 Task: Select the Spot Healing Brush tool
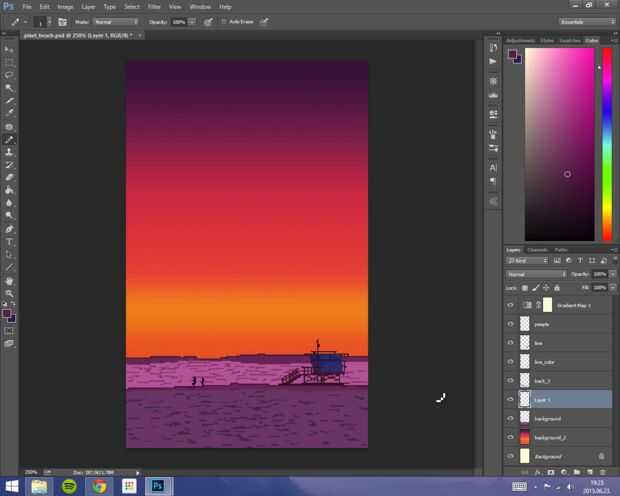click(9, 127)
